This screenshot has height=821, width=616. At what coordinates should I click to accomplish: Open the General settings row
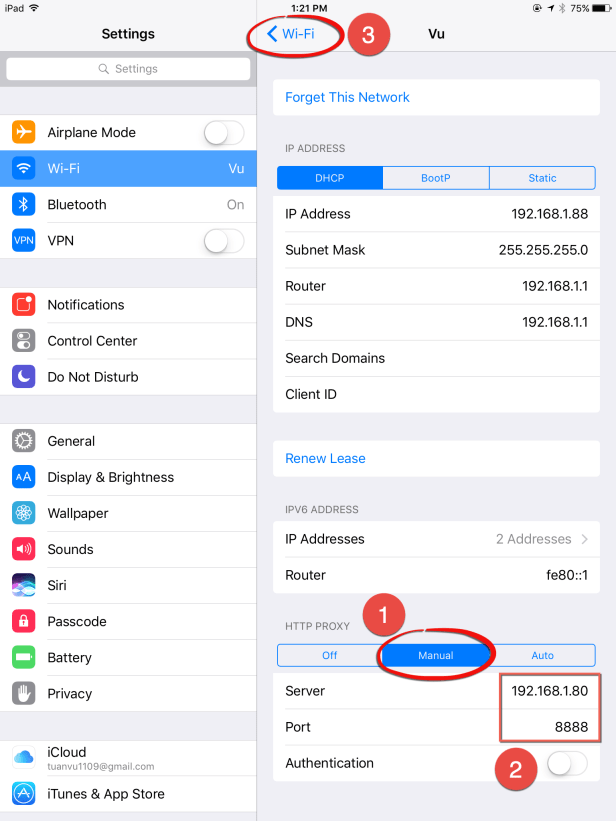point(128,441)
